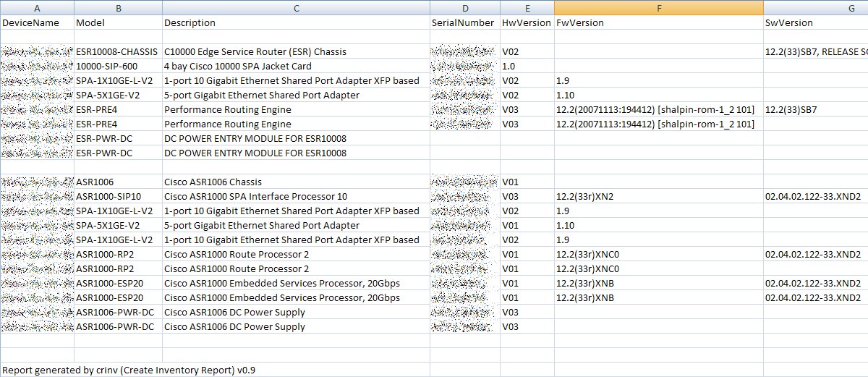Click the Description header cell
This screenshot has width=868, height=377.
[296, 22]
